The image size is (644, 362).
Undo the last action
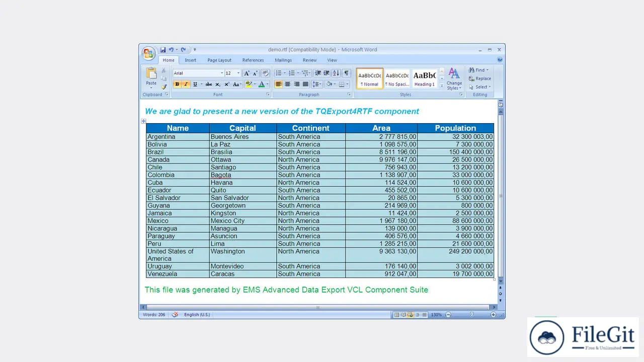click(x=171, y=50)
